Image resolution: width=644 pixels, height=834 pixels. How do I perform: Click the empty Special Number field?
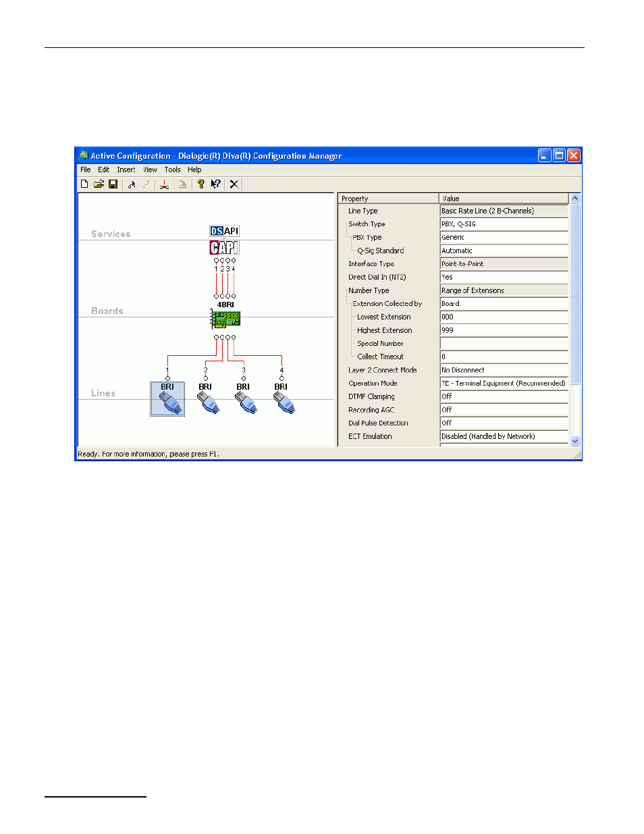504,344
